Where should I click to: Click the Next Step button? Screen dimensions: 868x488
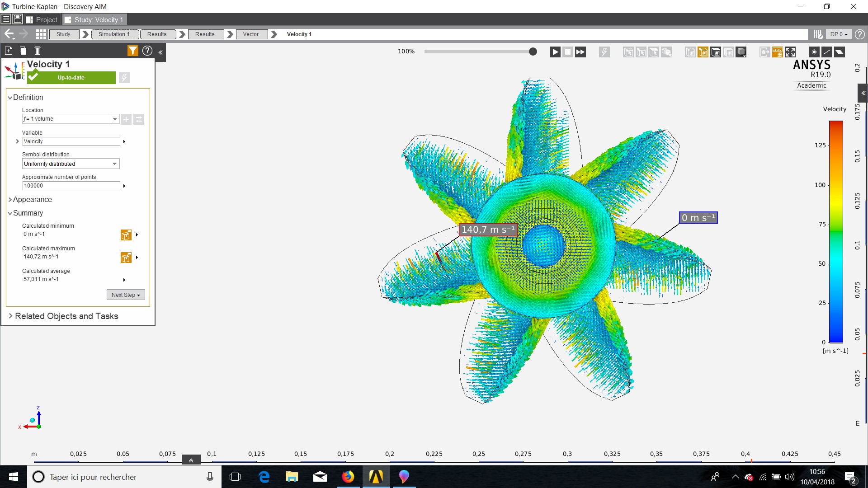tap(126, 295)
